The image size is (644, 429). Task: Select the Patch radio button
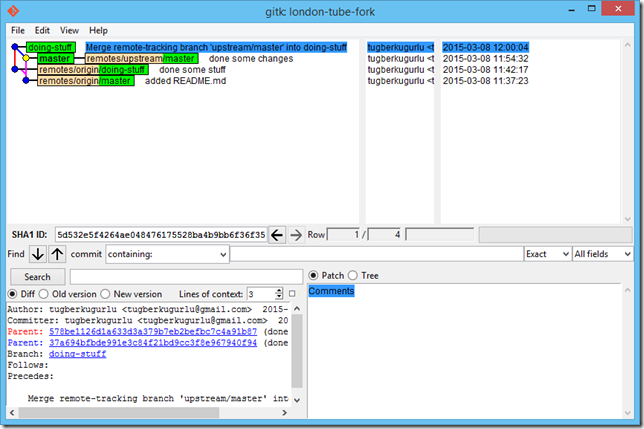point(313,275)
